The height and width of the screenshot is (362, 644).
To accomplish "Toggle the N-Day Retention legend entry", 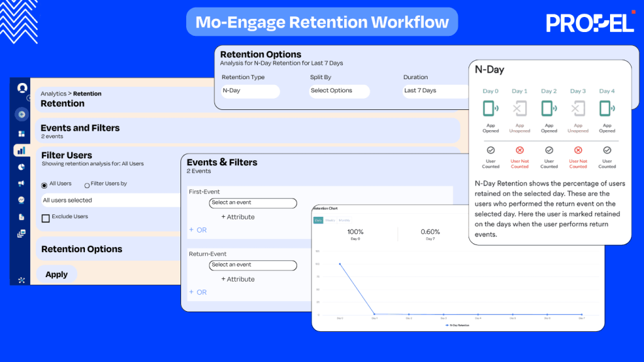I will (x=457, y=325).
